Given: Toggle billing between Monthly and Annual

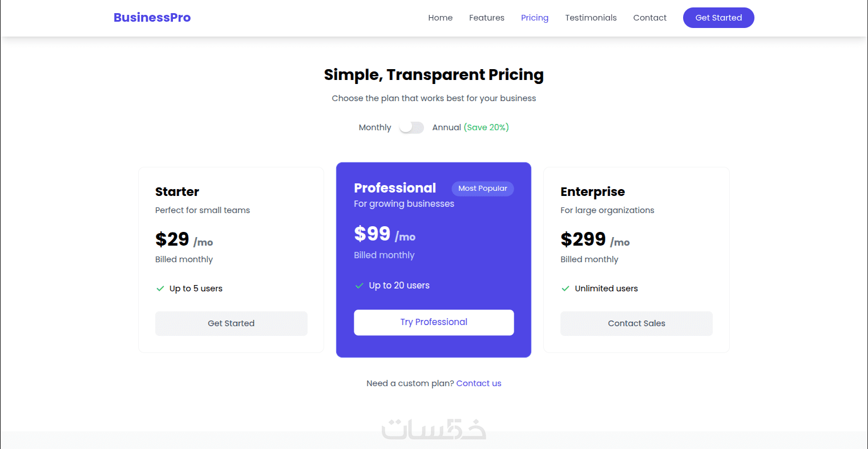Looking at the screenshot, I should (411, 127).
